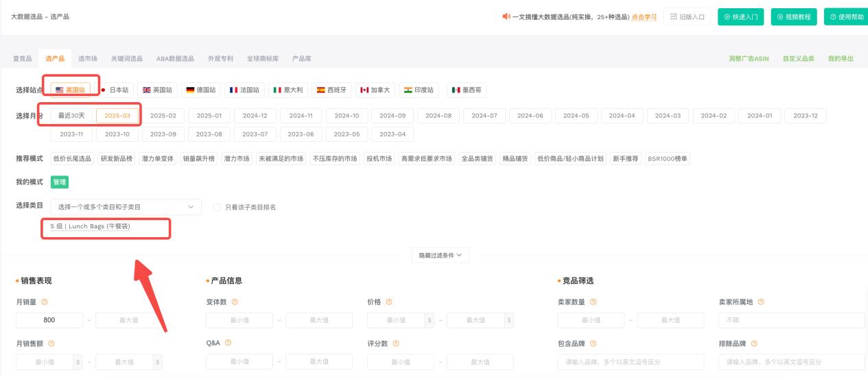Switch to the 查竞品 tab
The width and height of the screenshot is (868, 377).
(22, 59)
